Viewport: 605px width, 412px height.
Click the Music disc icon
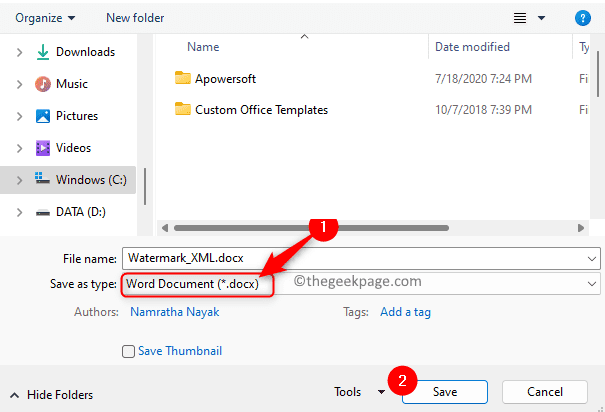(43, 84)
